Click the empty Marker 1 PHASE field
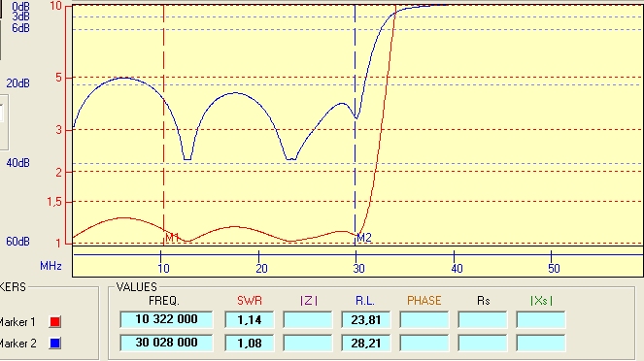The height and width of the screenshot is (361, 644). (424, 319)
